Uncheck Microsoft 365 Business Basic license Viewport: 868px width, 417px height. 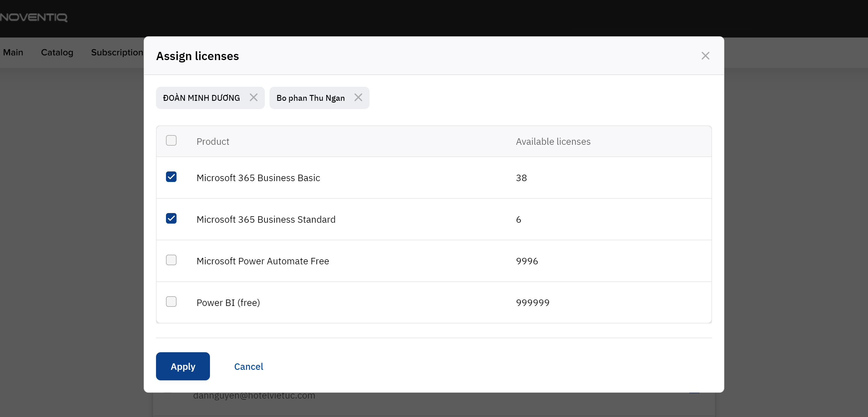(x=171, y=177)
